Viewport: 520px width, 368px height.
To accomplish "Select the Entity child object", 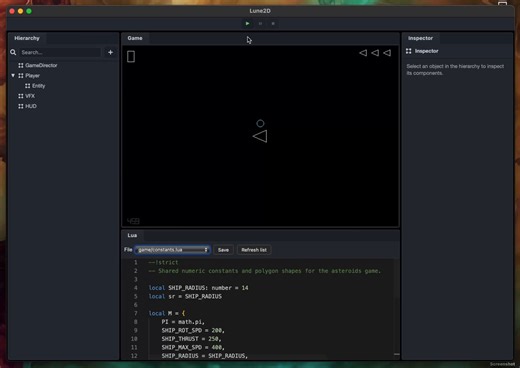I will (x=38, y=86).
